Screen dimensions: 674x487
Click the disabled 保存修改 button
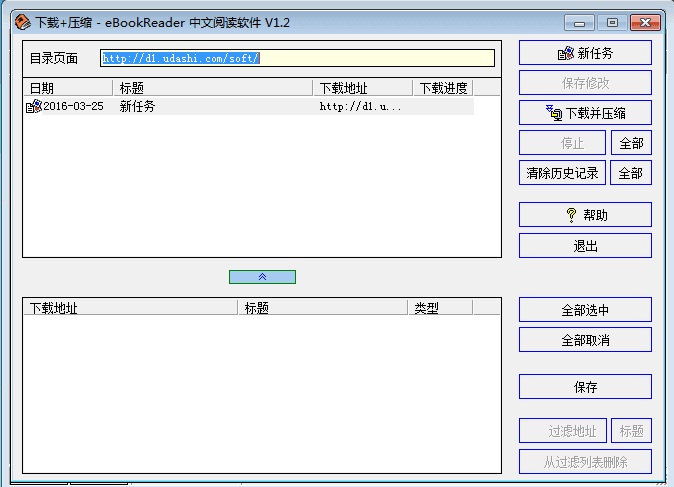[585, 83]
